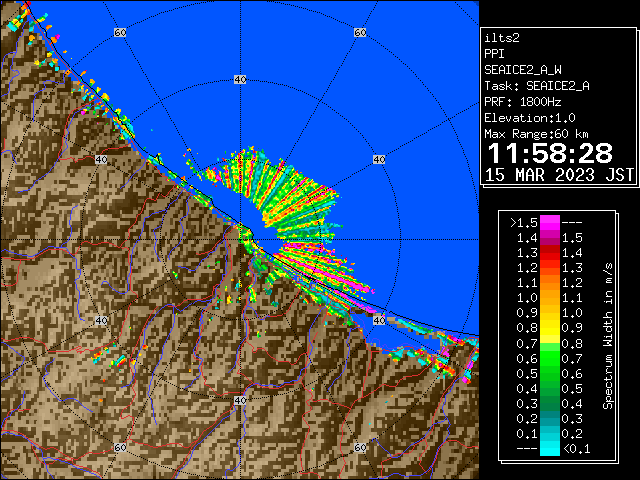The height and width of the screenshot is (480, 640).
Task: Select the 'Elevation:1.0' text
Action: click(530, 118)
